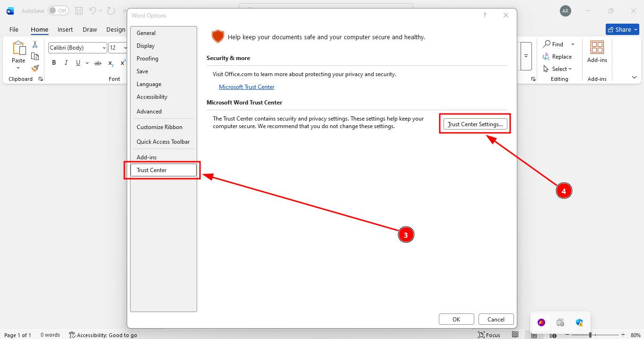Click the Cut scissors icon
Screen dimensions: 644x339
pos(35,44)
